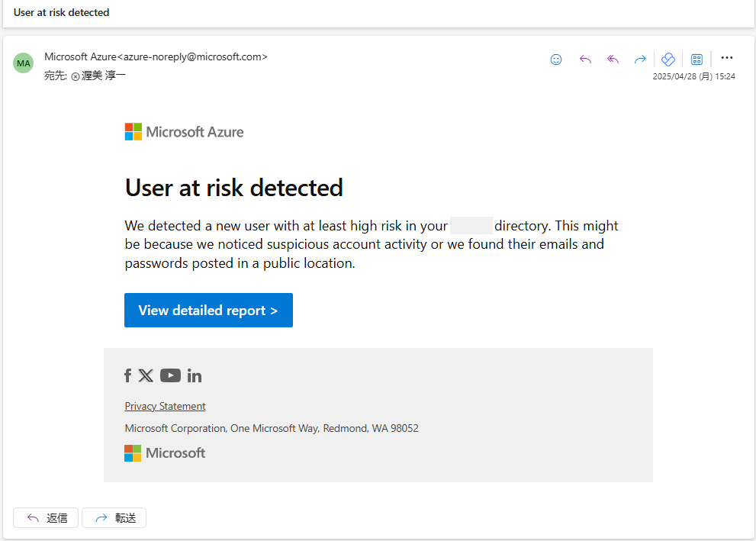Open the Facebook icon in footer
Screen dimensions: 756x541
coord(127,375)
